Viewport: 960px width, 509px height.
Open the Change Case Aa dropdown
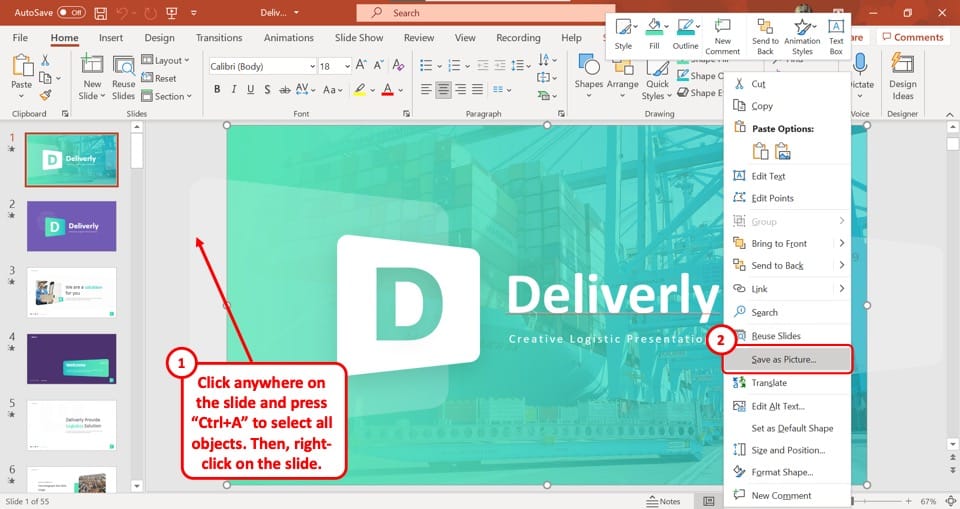coord(332,89)
